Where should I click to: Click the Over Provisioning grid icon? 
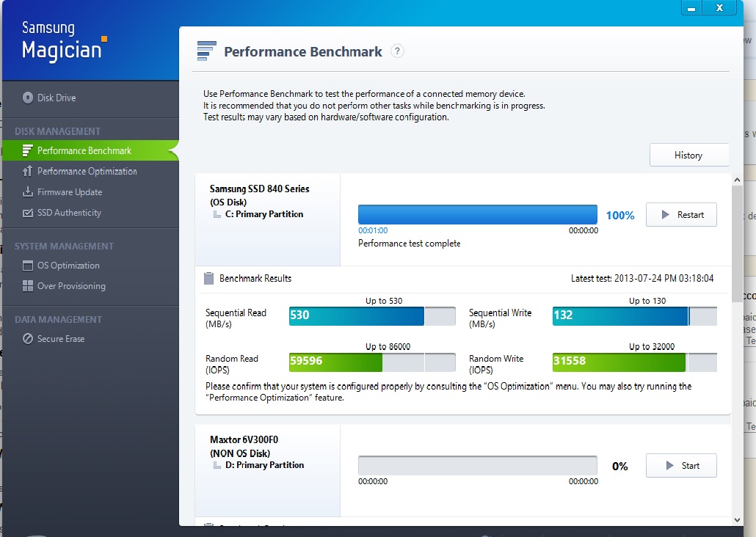(x=28, y=286)
